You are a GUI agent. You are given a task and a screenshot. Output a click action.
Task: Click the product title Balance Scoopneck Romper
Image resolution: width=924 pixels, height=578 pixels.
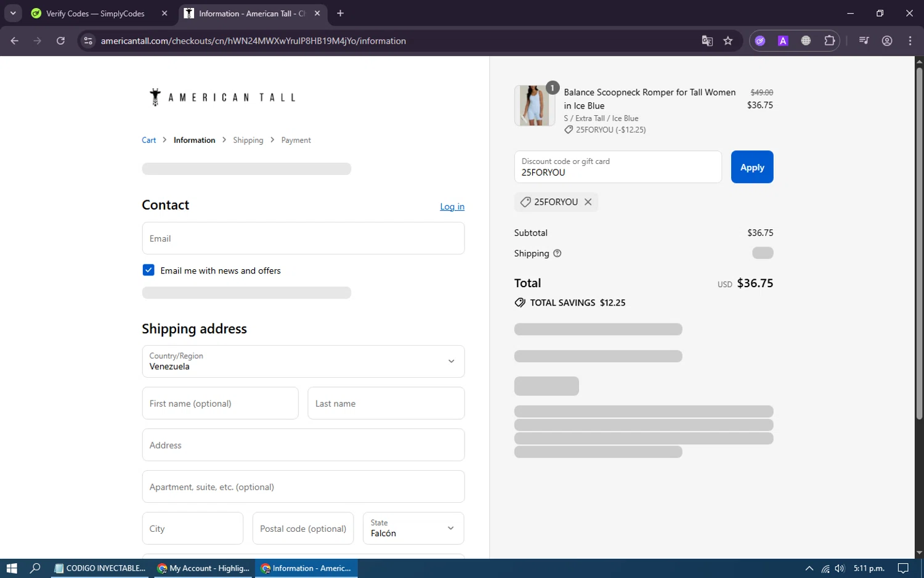point(650,99)
